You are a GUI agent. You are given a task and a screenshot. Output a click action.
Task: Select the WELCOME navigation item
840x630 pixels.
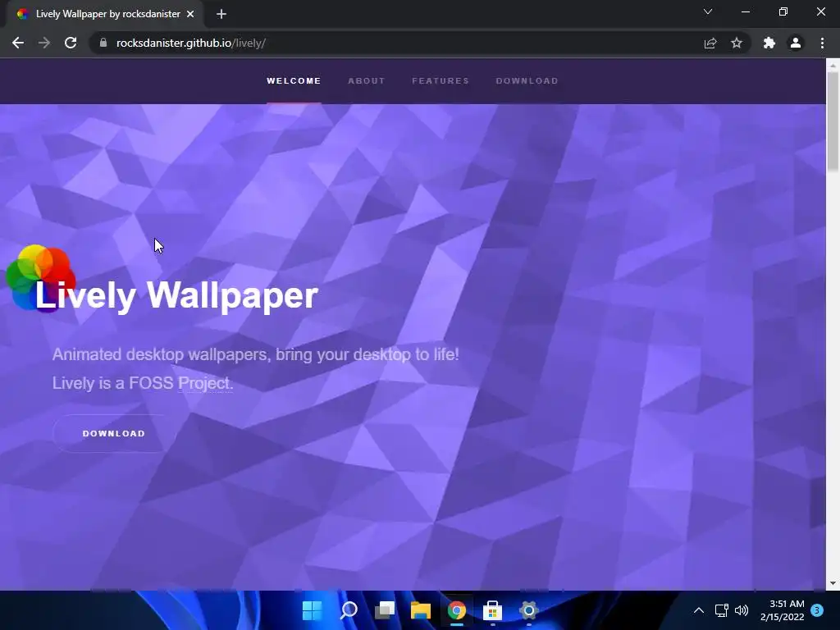[294, 81]
